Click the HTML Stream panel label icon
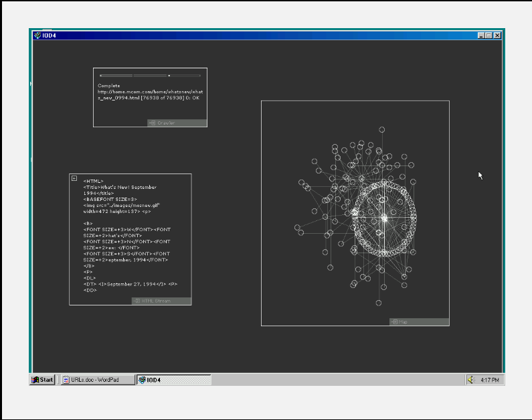Viewport: 532px width, 420px height. tap(137, 301)
